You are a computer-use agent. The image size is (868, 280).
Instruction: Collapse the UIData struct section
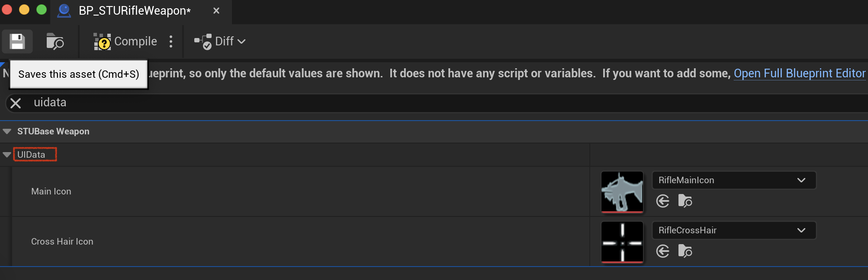pos(7,155)
